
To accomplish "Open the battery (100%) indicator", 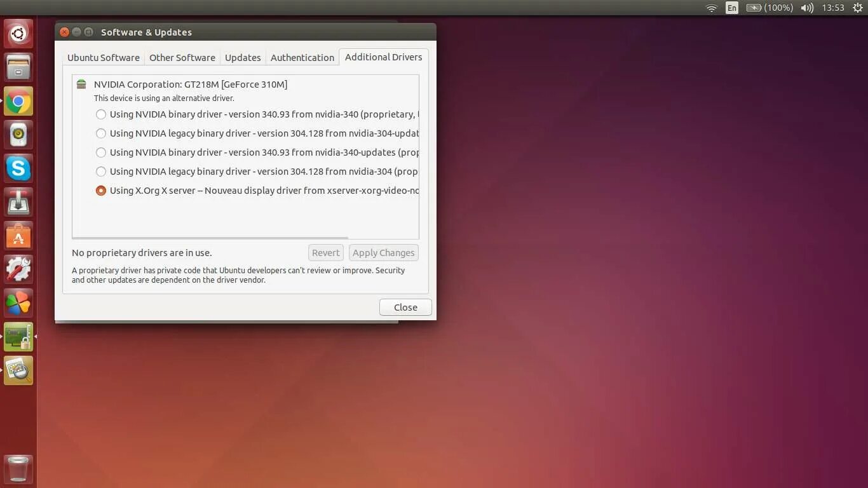I will pos(770,8).
